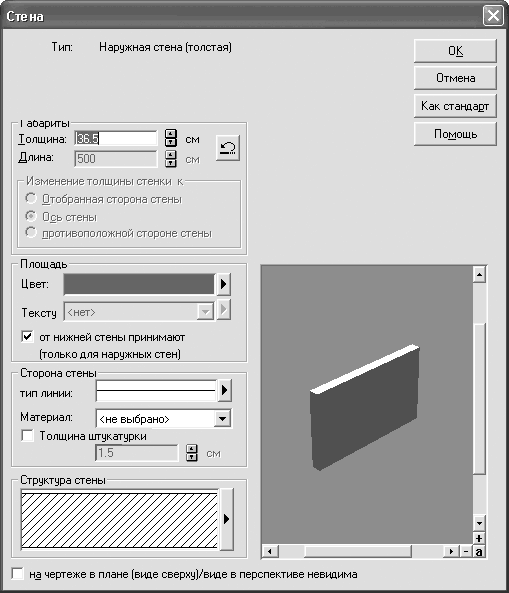Click the OK button

pyautogui.click(x=455, y=51)
